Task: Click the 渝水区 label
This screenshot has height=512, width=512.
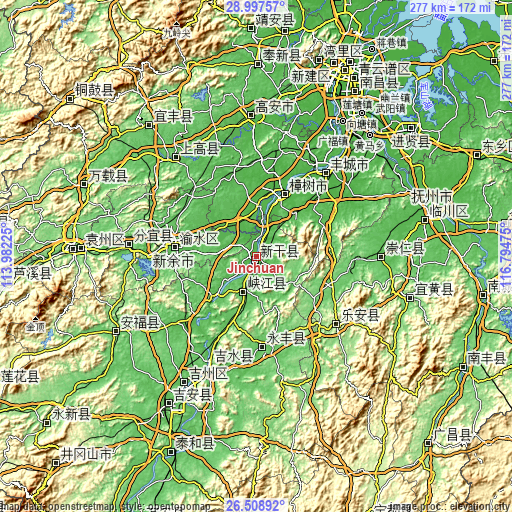Action: (199, 238)
